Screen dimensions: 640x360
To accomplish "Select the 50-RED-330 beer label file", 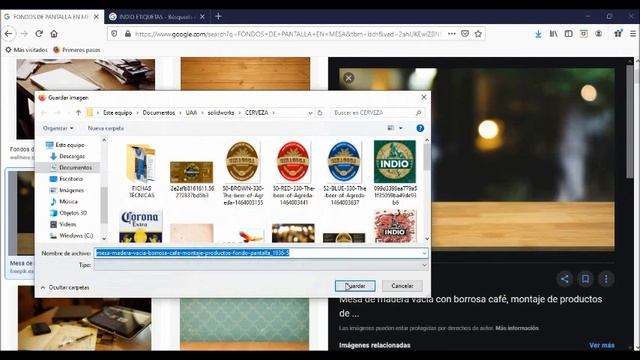I will (293, 173).
